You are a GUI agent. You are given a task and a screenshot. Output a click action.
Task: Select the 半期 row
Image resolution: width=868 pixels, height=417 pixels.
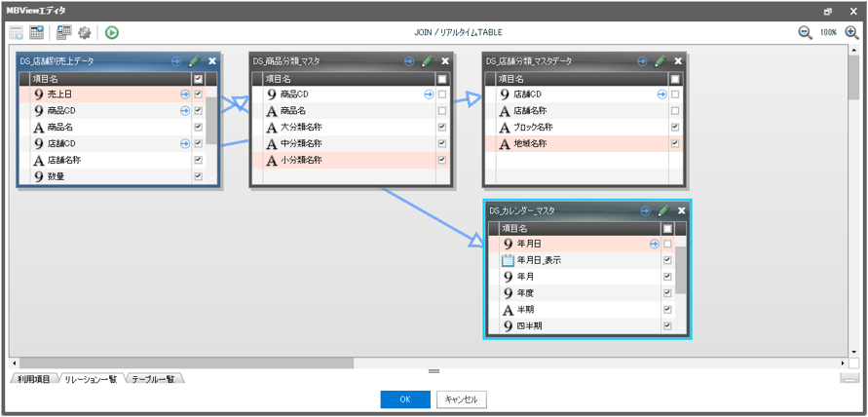click(582, 310)
